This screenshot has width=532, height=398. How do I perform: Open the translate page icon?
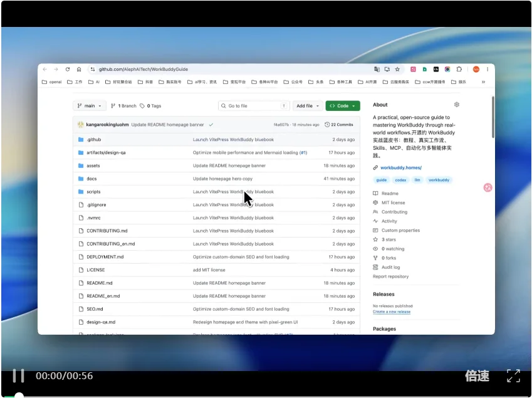tap(377, 69)
